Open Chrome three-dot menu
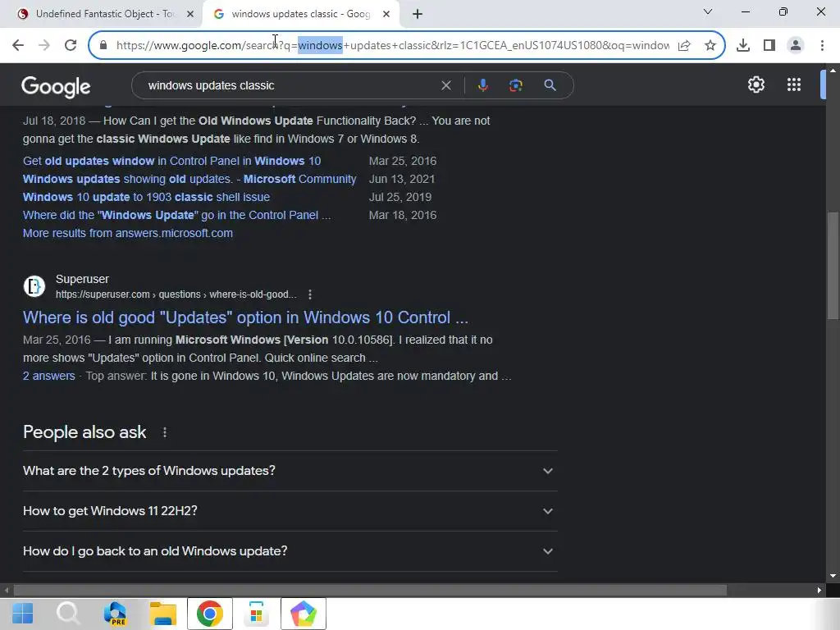 pyautogui.click(x=822, y=46)
